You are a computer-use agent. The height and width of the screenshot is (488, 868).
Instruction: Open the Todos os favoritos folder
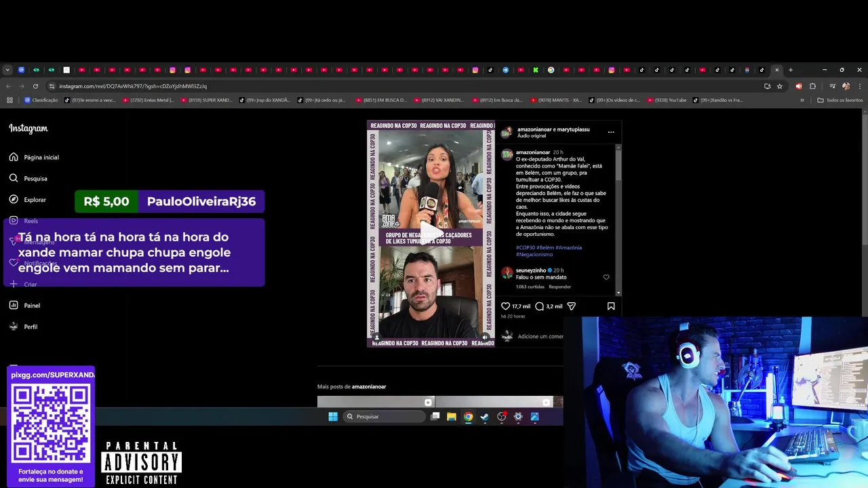click(x=840, y=100)
